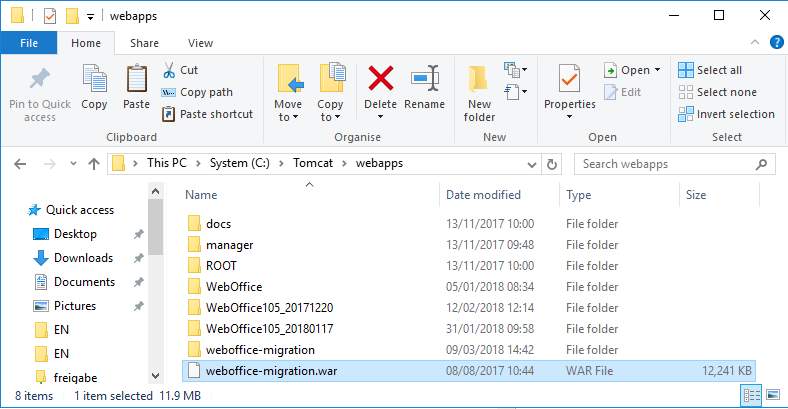Expand the Delete dropdown arrow
Viewport: 788px width, 409px height.
tap(380, 117)
